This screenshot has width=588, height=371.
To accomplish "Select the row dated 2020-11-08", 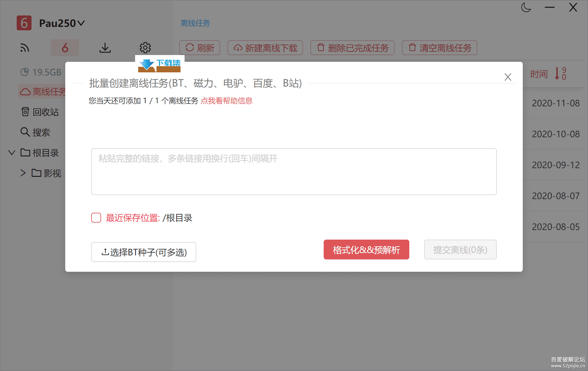I will click(x=556, y=103).
